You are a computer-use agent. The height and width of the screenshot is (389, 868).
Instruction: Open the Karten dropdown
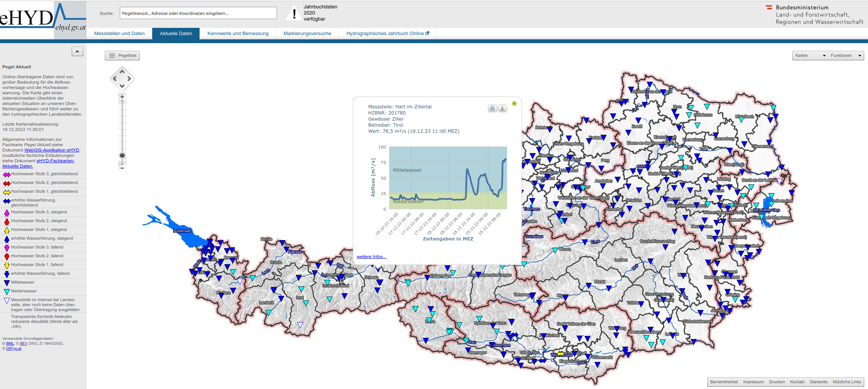[810, 56]
